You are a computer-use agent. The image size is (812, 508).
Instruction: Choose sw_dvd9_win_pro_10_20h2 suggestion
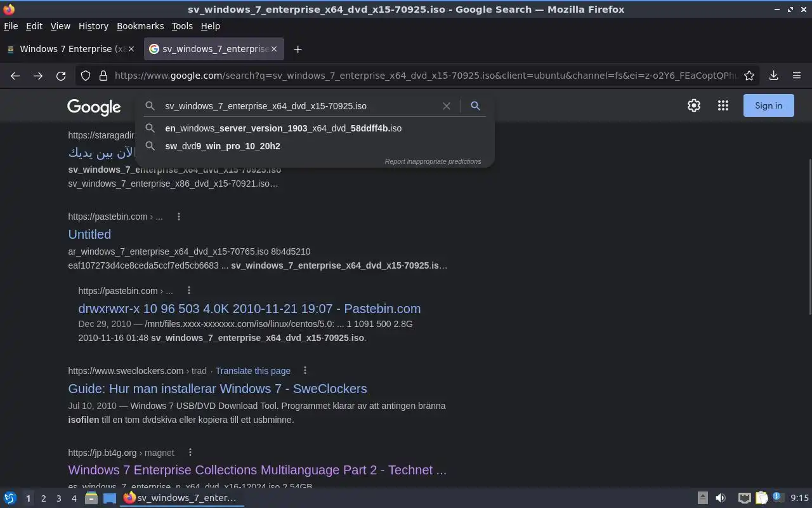(x=315, y=146)
